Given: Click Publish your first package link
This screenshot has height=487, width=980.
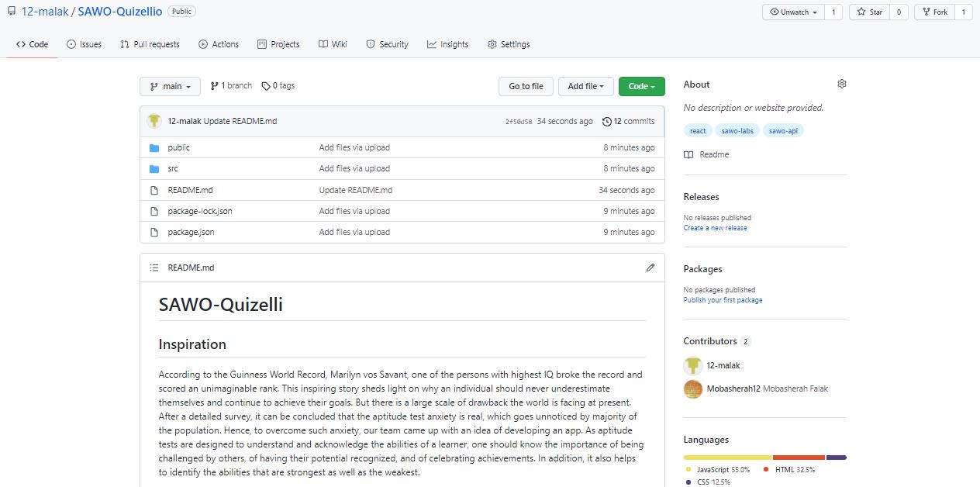Looking at the screenshot, I should [723, 300].
